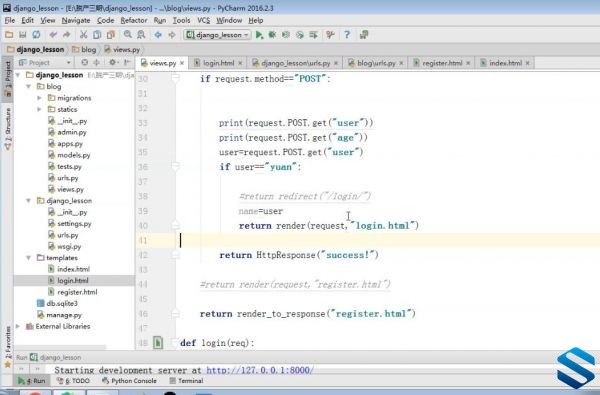Image resolution: width=600 pixels, height=395 pixels.
Task: Expand the migrations folder
Action: 39,98
